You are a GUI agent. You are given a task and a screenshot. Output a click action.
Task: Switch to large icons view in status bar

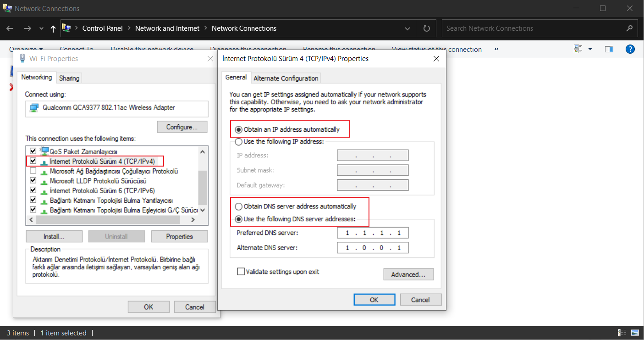point(635,333)
